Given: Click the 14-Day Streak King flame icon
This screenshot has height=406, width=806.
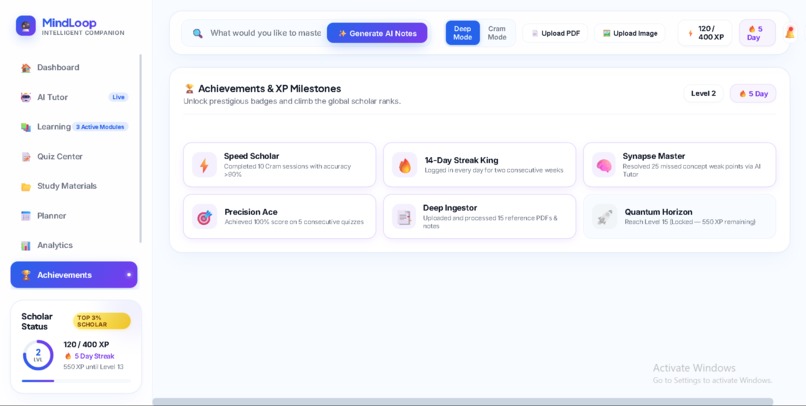Looking at the screenshot, I should coord(405,165).
